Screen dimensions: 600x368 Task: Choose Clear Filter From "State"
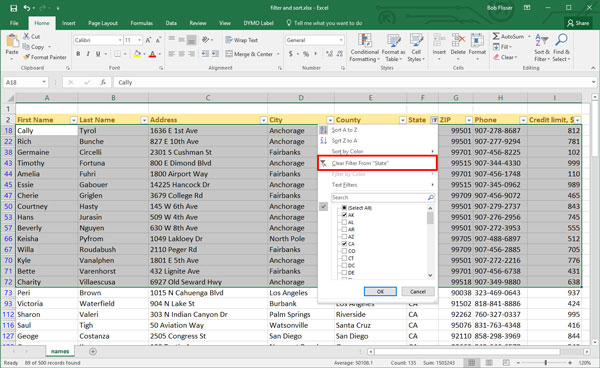tap(377, 163)
